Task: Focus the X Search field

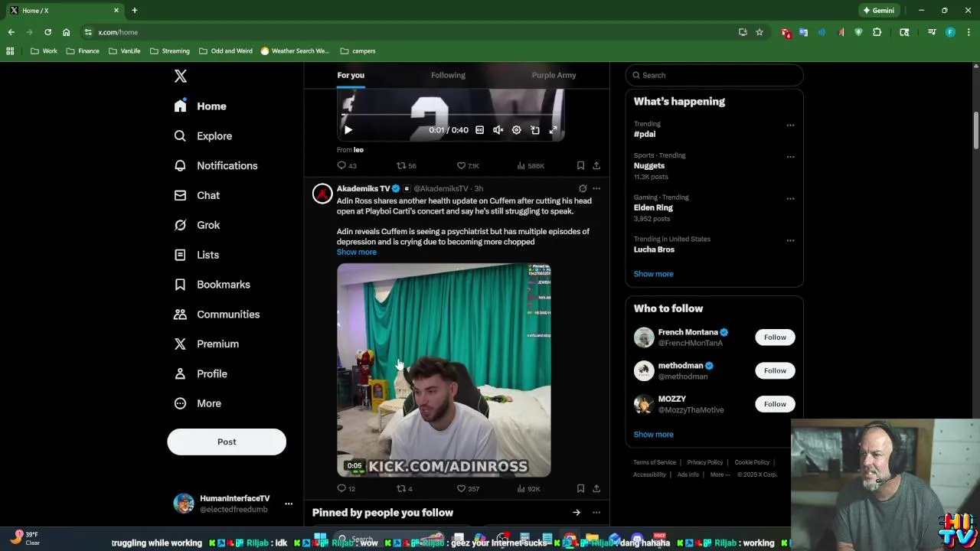Action: (714, 75)
